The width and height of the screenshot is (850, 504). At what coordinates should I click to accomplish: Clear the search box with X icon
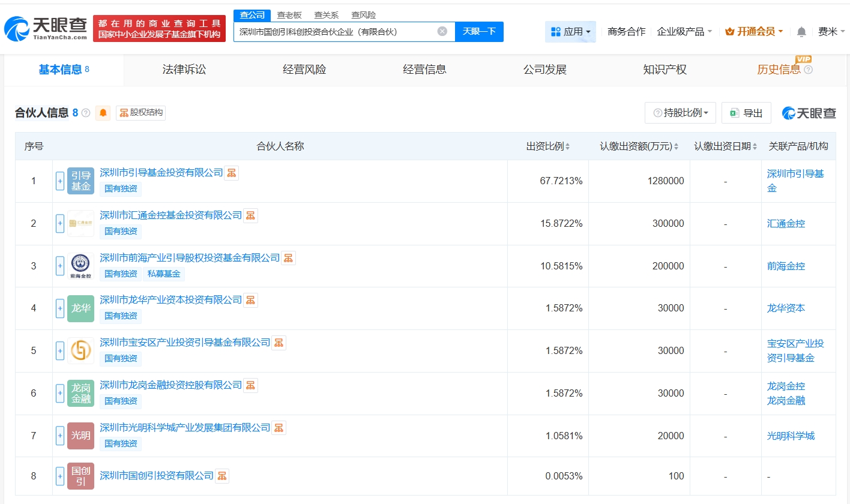tap(442, 31)
